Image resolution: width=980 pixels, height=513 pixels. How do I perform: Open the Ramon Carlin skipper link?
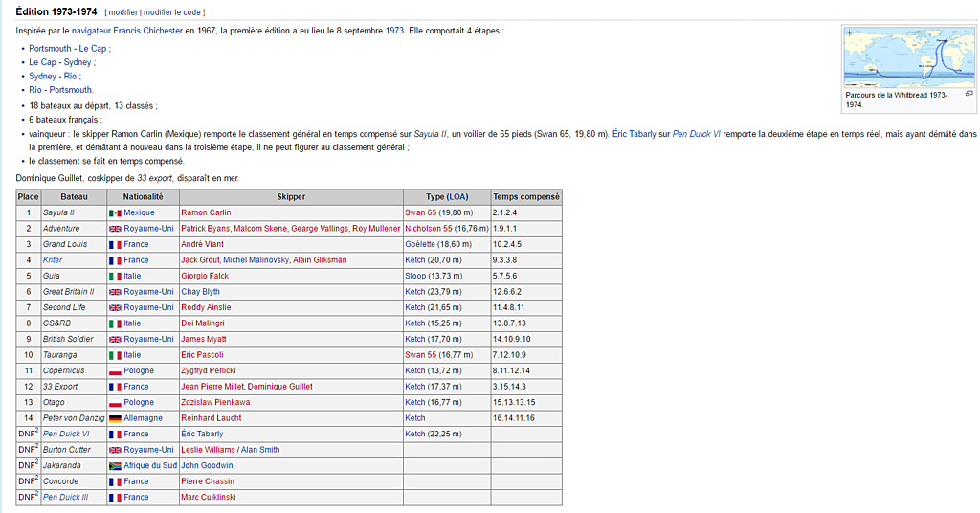206,213
